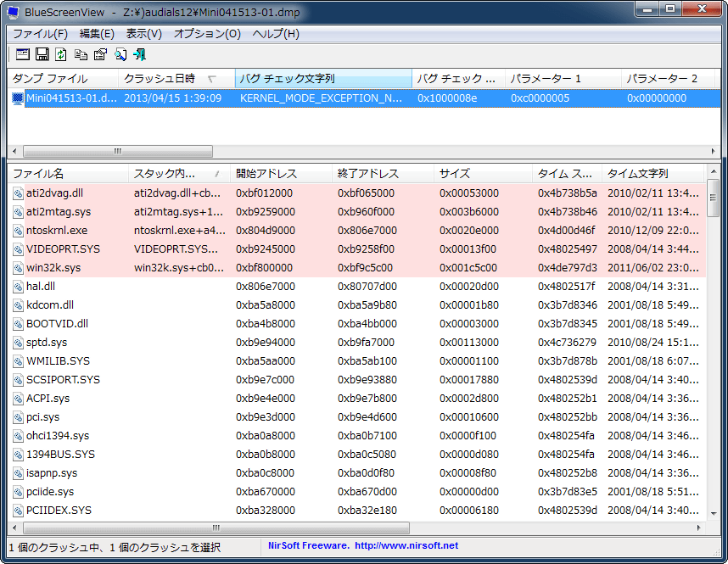This screenshot has height=564, width=728.
Task: Click the crash list horizontal scrollbar thumb
Action: pos(118,151)
